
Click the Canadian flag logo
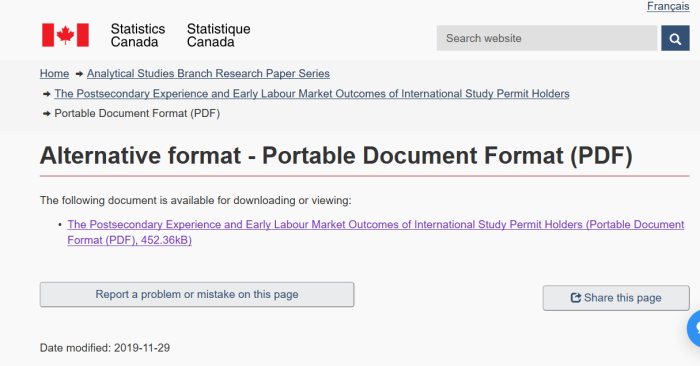pos(66,35)
